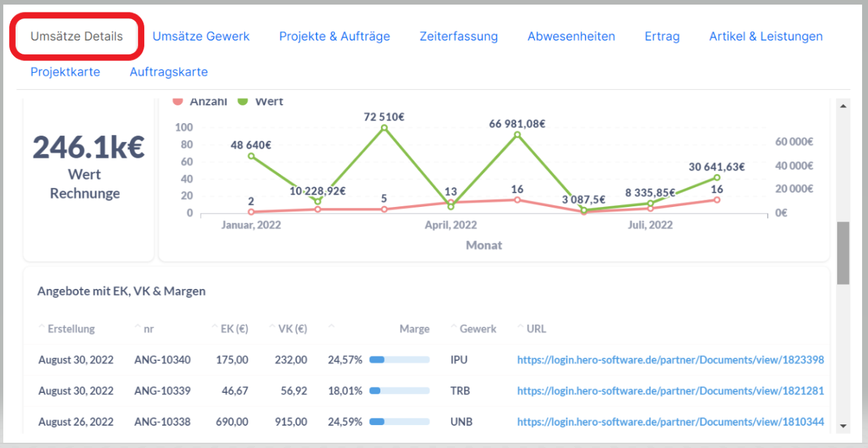868x448 pixels.
Task: Click the margin bar for ANG-10338
Action: pos(399,422)
